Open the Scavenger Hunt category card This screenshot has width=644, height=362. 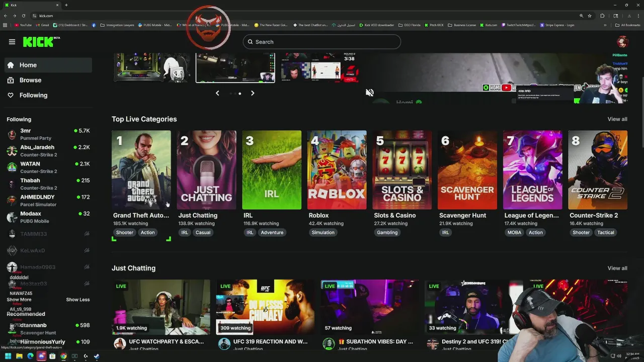467,170
